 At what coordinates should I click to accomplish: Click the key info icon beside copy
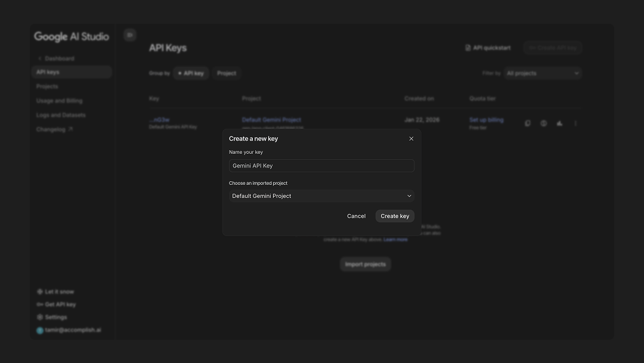(544, 123)
